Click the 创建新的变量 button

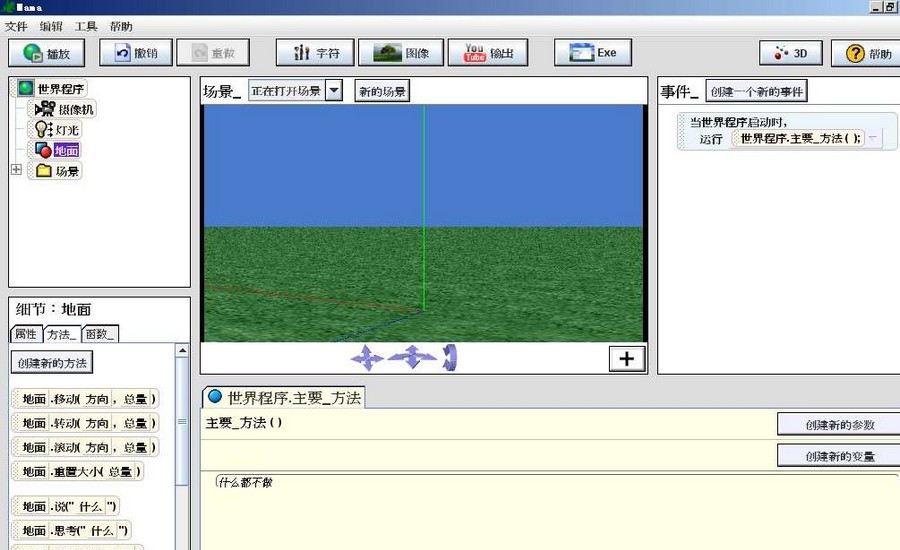tap(839, 456)
